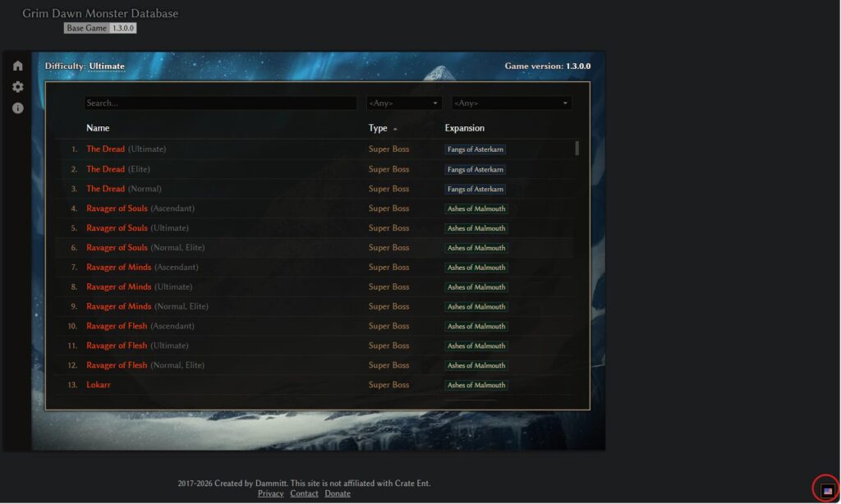Click Ashes of Malmouth tag on row 10
Image resolution: width=841 pixels, height=504 pixels.
476,326
